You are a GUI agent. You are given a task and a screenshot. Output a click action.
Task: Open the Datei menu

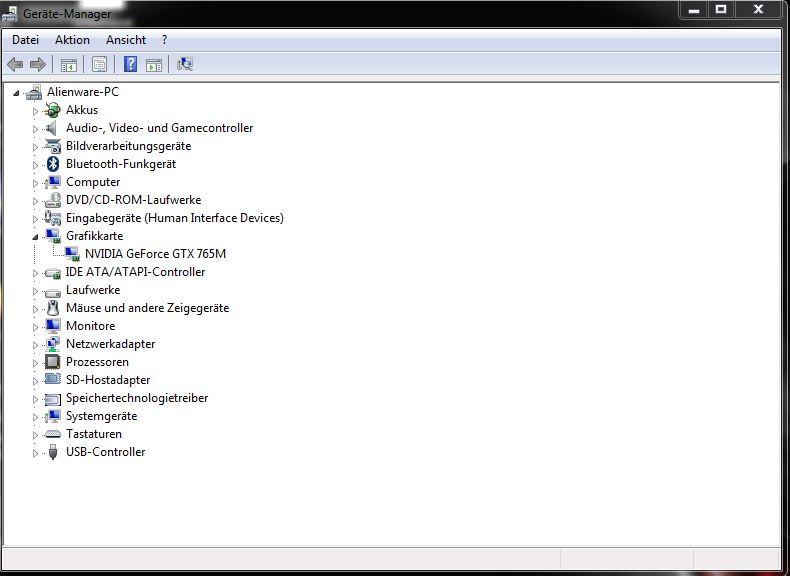point(25,40)
